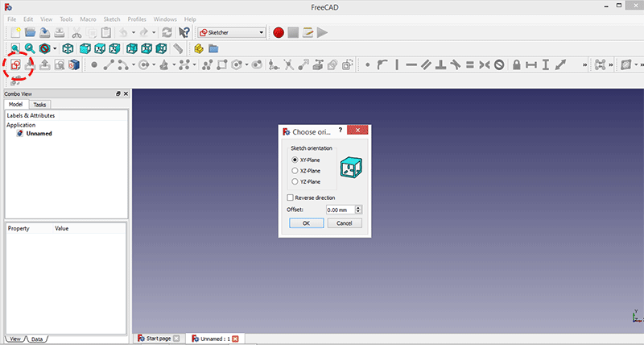This screenshot has height=345, width=644.
Task: Apply the Symmetry constraint
Action: [x=485, y=64]
